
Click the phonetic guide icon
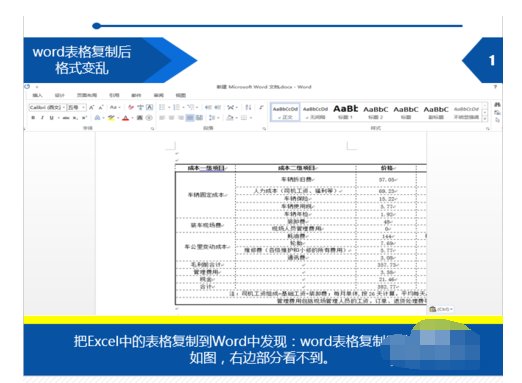click(140, 107)
